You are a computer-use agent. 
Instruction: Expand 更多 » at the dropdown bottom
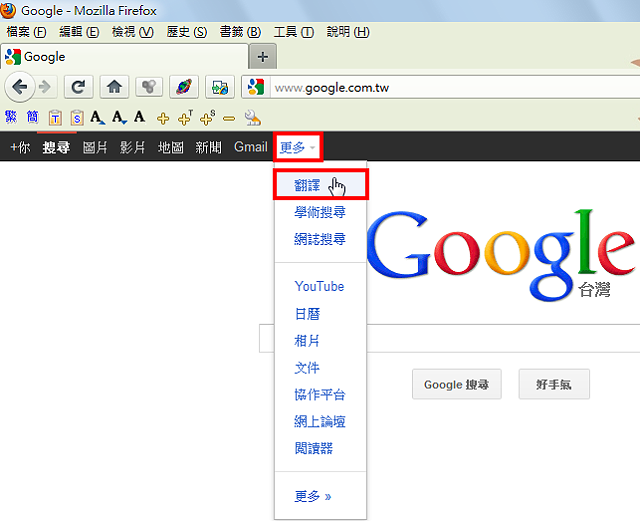click(313, 497)
